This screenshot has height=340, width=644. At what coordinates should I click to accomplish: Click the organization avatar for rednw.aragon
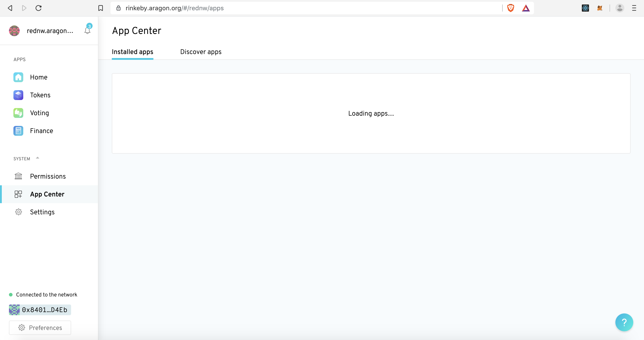14,30
